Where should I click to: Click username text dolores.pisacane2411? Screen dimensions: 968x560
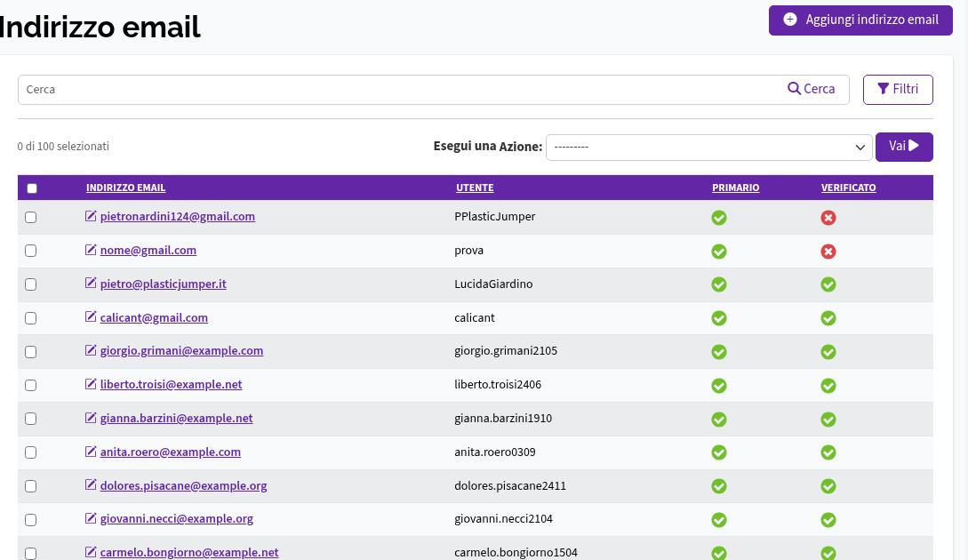point(510,485)
